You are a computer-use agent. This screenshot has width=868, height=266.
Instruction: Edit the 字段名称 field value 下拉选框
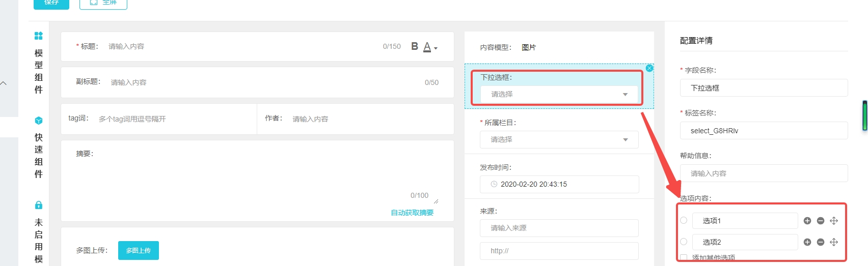(764, 88)
